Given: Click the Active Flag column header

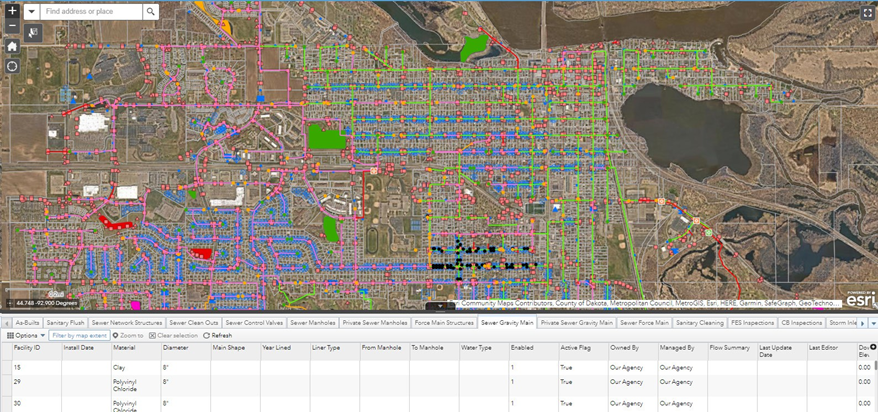Looking at the screenshot, I should (x=583, y=351).
